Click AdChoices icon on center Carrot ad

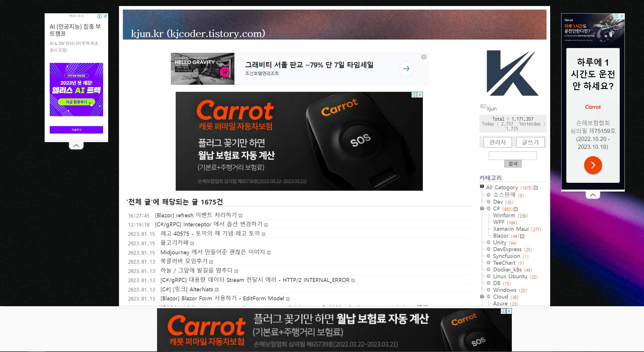point(414,95)
